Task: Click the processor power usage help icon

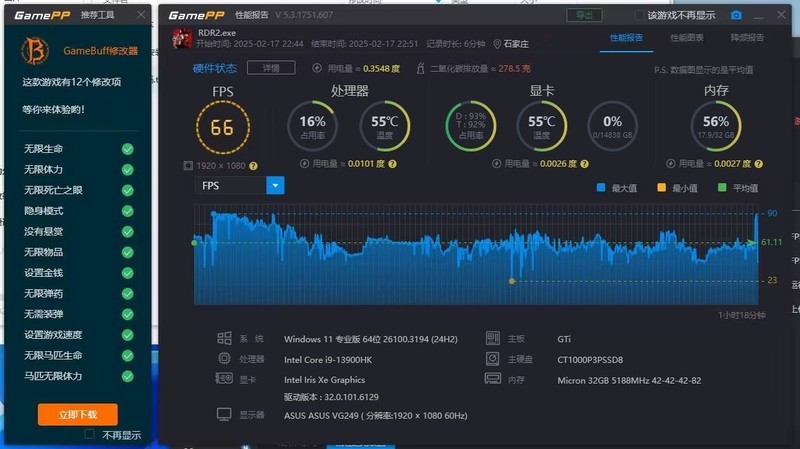Action: [x=392, y=164]
